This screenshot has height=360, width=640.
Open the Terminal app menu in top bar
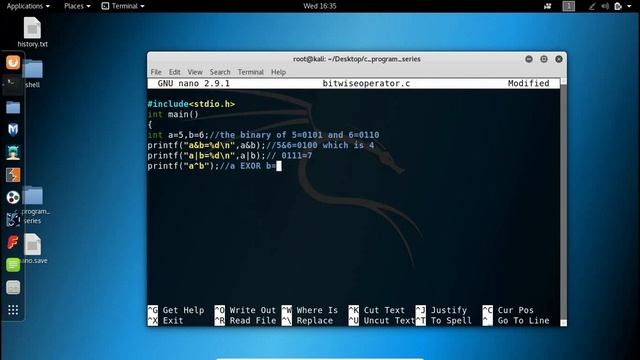(x=123, y=6)
